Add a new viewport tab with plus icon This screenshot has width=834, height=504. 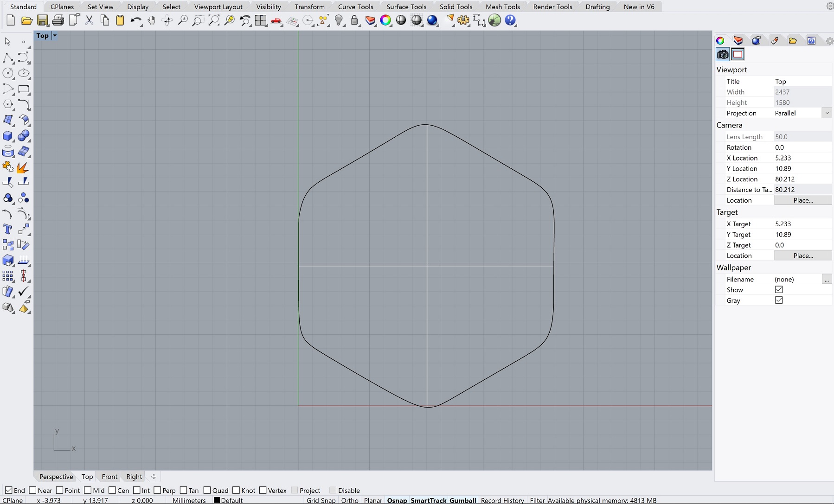pyautogui.click(x=154, y=477)
